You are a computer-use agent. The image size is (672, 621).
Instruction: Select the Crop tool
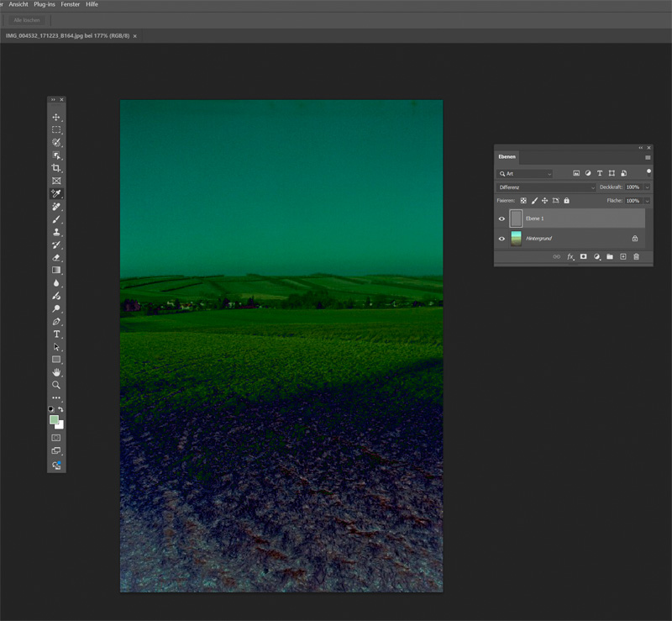(56, 168)
